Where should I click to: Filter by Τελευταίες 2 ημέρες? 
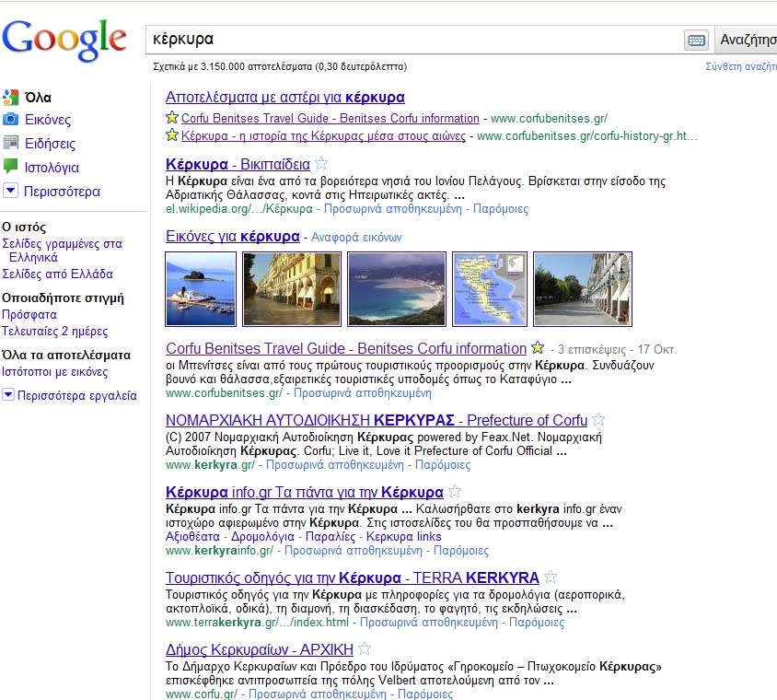54,332
